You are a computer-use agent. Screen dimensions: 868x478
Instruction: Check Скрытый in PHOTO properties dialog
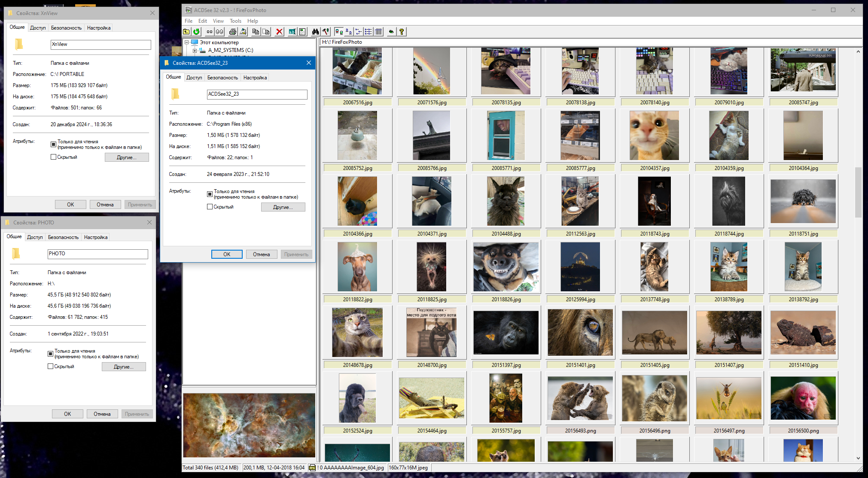click(51, 366)
